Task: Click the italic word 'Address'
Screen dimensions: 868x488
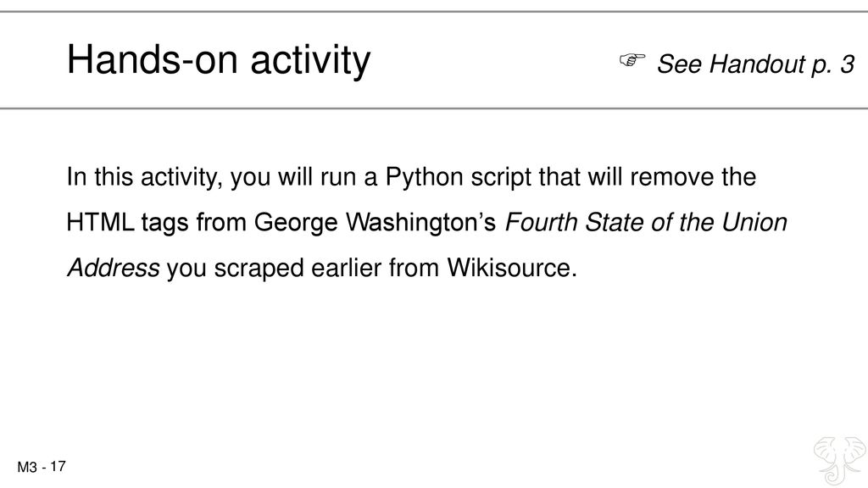Action: pyautogui.click(x=114, y=268)
